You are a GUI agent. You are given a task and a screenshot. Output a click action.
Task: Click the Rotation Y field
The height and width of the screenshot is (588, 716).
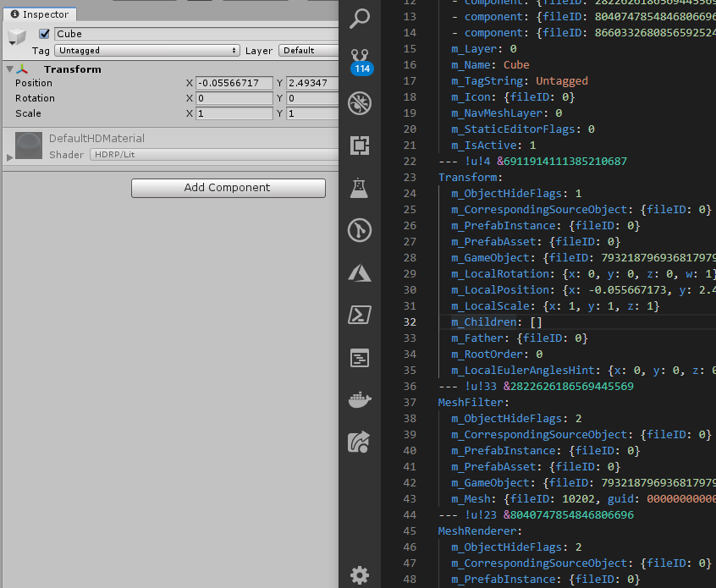point(312,98)
